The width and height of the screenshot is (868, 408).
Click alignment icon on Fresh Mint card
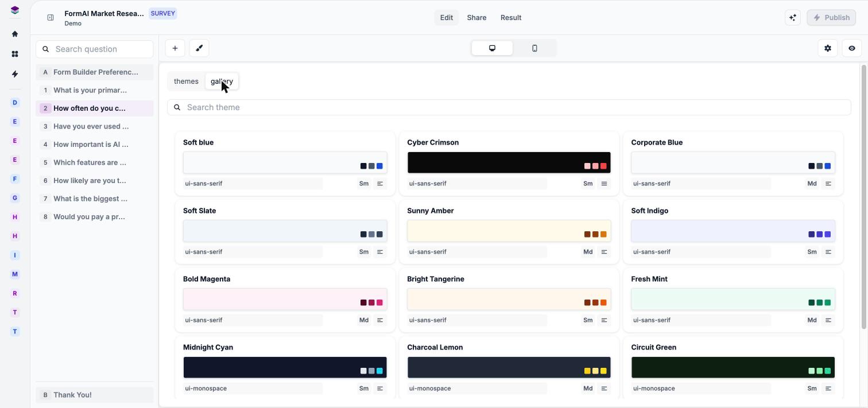tap(828, 320)
